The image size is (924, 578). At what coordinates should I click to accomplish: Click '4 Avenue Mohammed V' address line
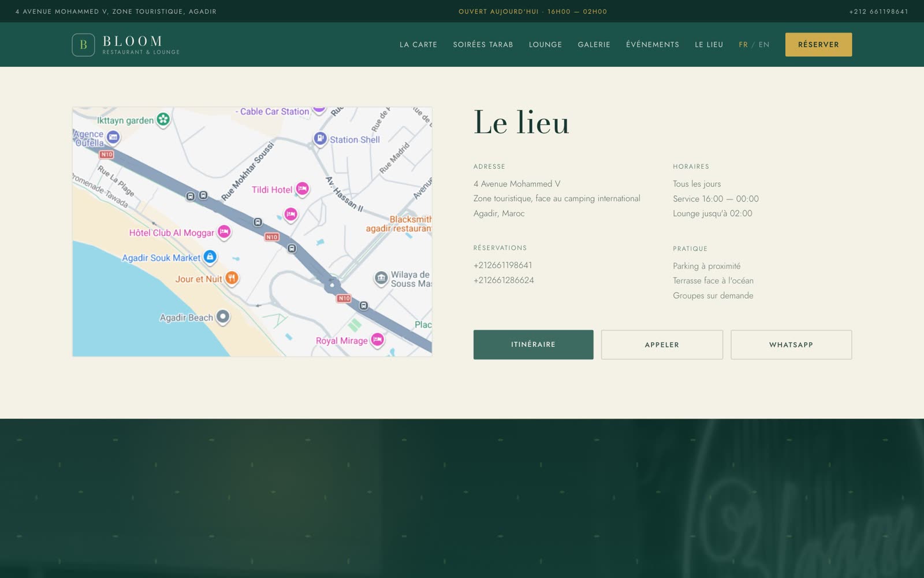pyautogui.click(x=517, y=184)
